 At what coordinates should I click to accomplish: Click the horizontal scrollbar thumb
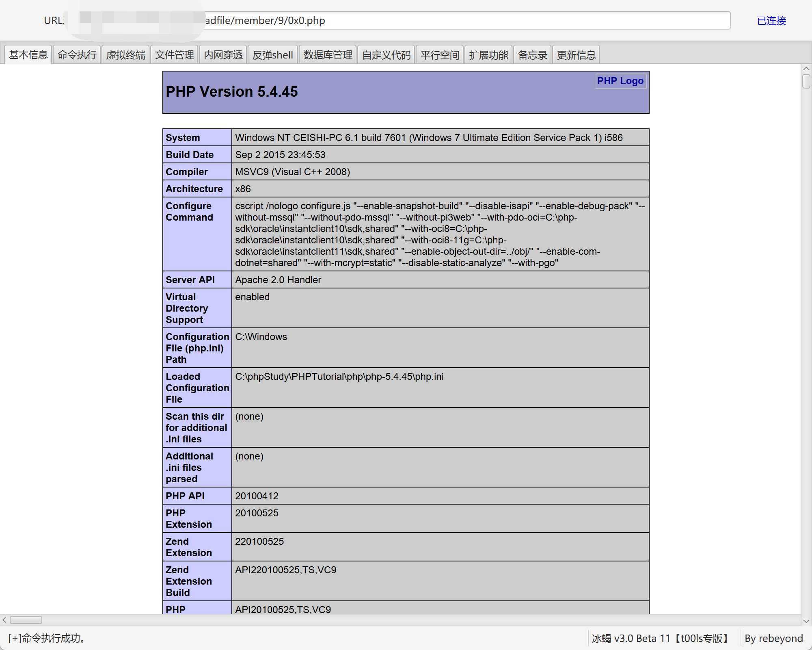pyautogui.click(x=26, y=620)
